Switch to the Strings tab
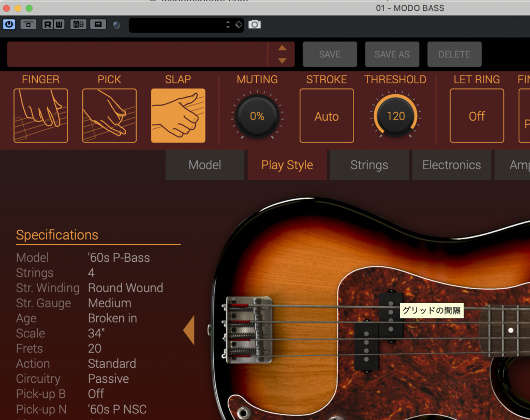 coord(369,165)
